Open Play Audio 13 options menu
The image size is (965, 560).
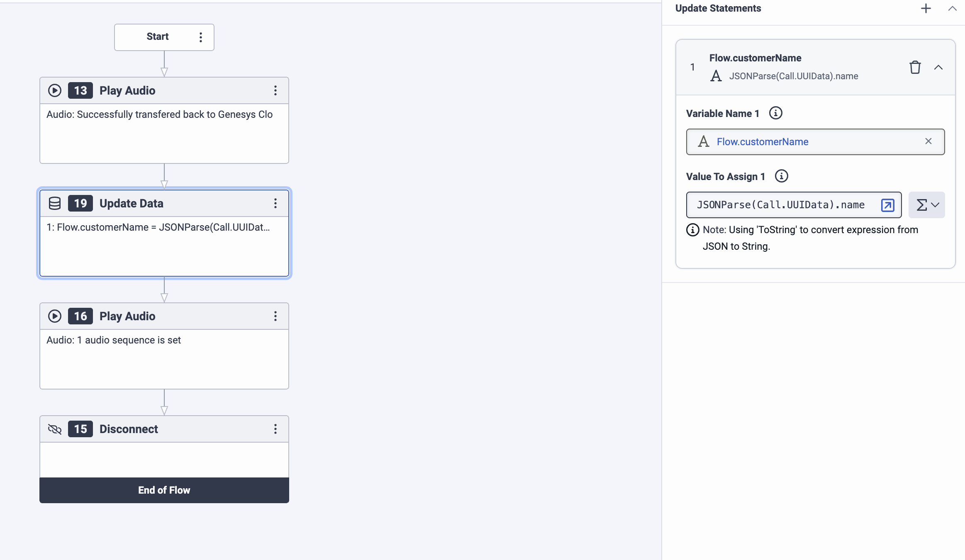275,90
